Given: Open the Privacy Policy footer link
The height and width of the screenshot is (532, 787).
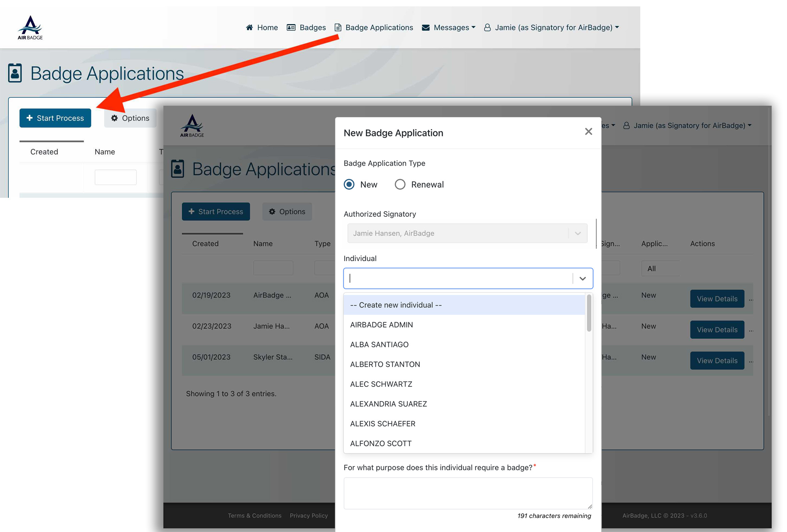Looking at the screenshot, I should [308, 515].
